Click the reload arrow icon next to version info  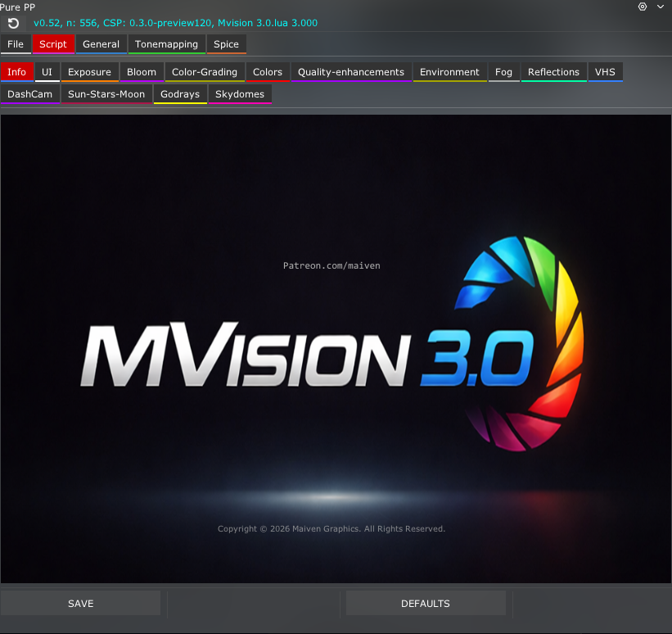click(x=13, y=23)
